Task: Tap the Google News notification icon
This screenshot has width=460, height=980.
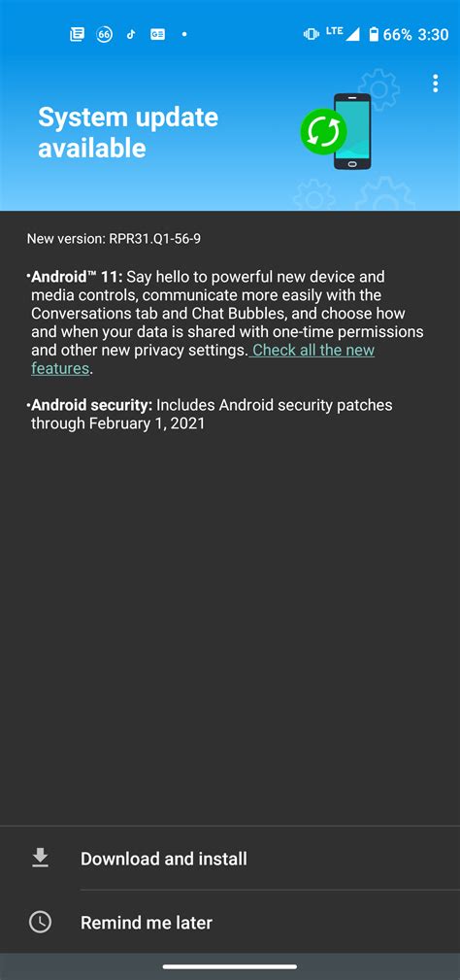Action: point(157,34)
